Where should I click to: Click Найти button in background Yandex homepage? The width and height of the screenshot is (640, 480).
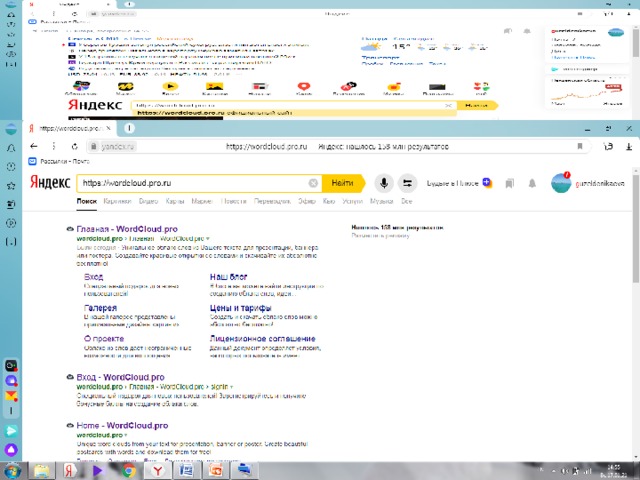(476, 105)
